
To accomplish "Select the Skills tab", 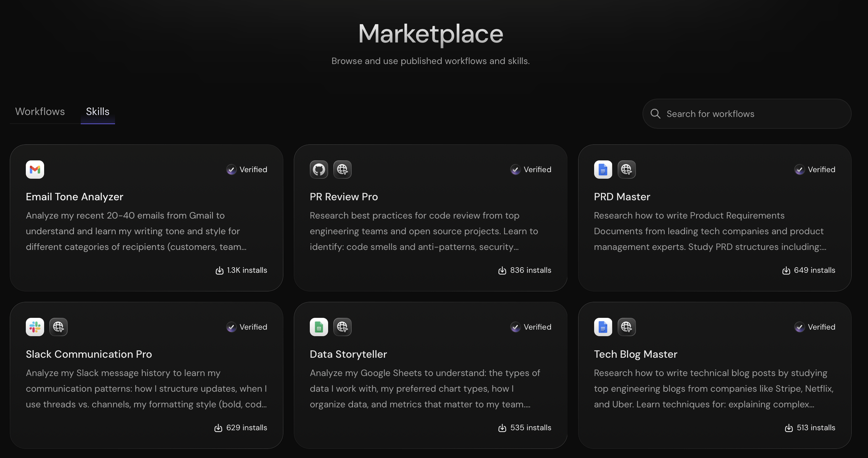I will pyautogui.click(x=97, y=111).
